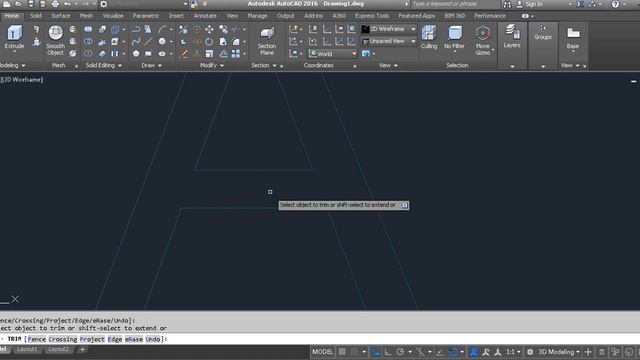Select the Spline tool in Draw panel
This screenshot has width=640, height=360.
136,41
